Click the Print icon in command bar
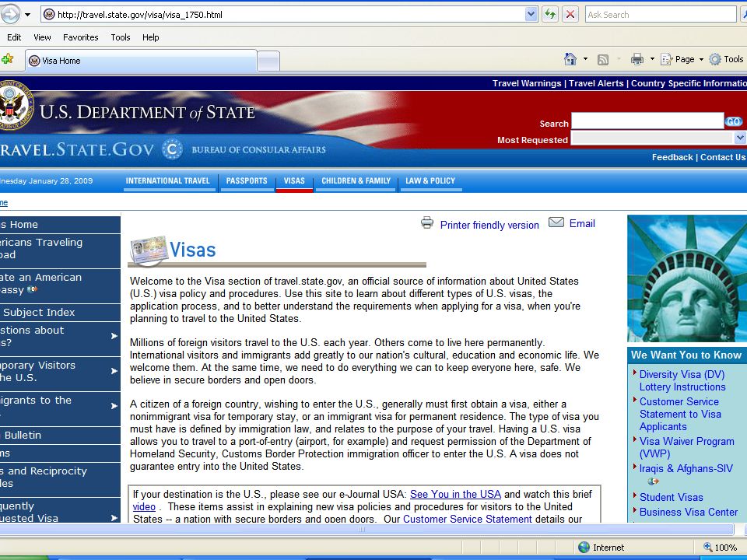 (637, 59)
